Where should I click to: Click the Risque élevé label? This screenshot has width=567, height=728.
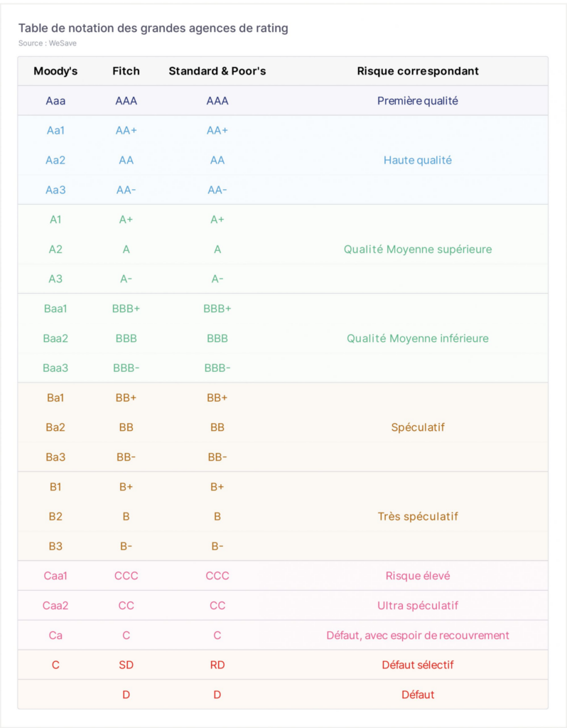point(418,576)
